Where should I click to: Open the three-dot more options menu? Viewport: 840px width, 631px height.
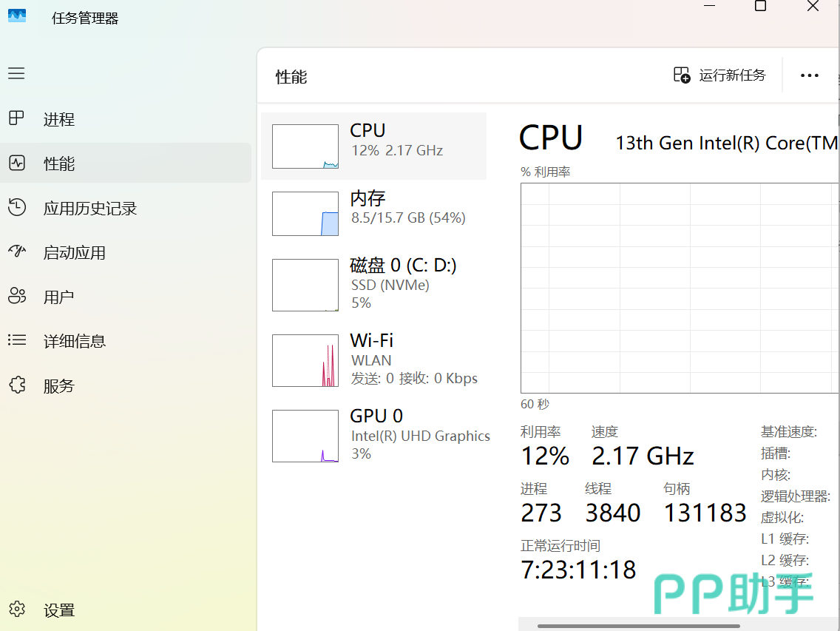tap(809, 75)
